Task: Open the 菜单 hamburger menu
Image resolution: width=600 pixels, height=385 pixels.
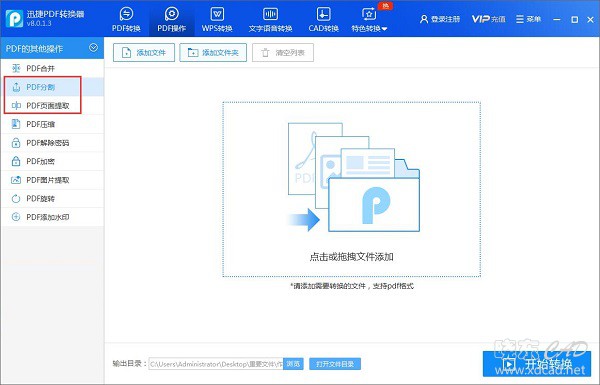Action: coord(528,19)
